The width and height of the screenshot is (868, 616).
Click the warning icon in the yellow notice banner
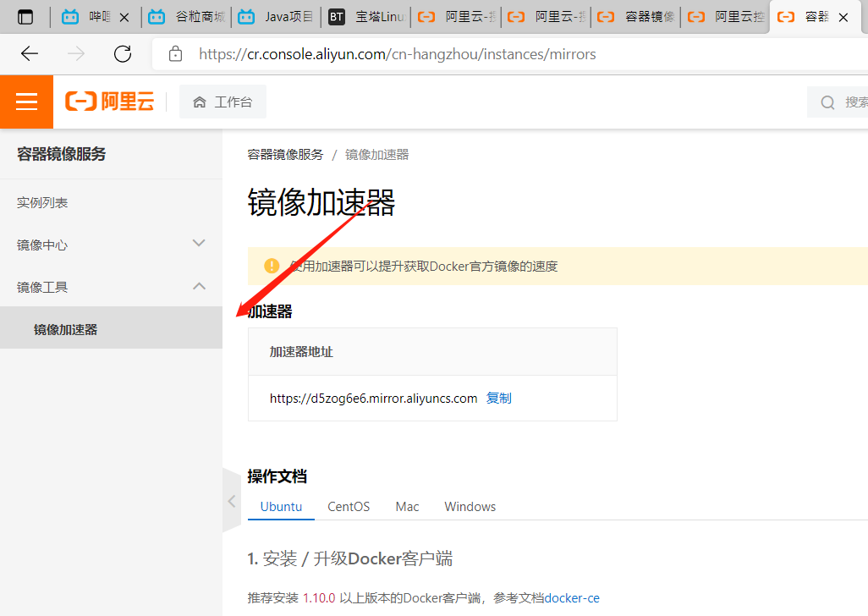269,265
